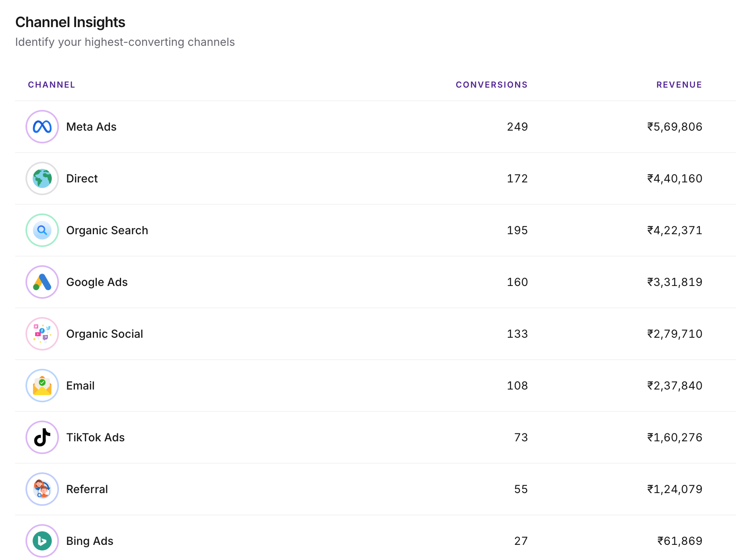Click the Direct channel globe icon
Screen dimensions: 736x560
point(42,178)
